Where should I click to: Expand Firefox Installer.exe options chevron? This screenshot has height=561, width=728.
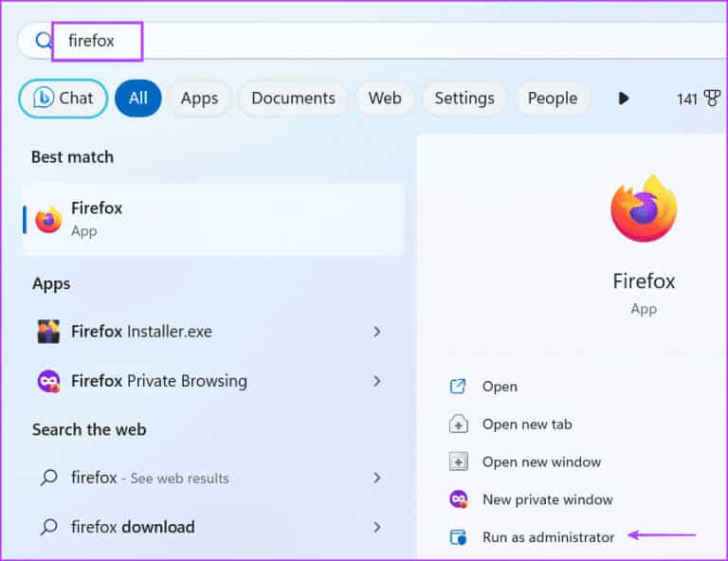pos(377,332)
